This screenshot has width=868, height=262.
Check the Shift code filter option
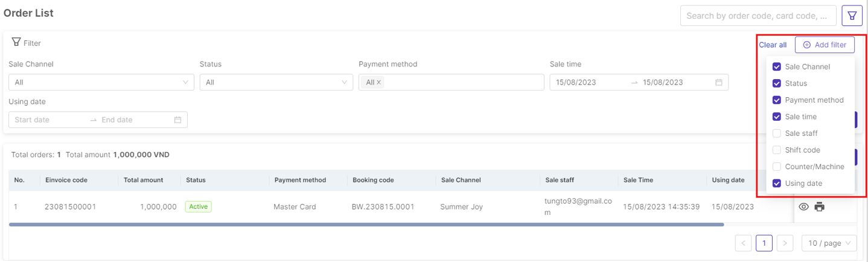click(777, 150)
